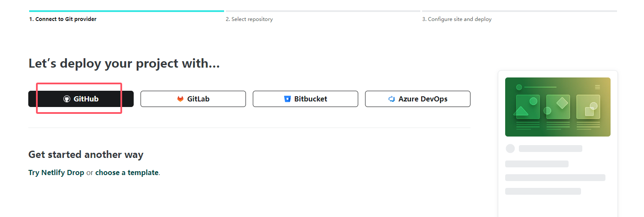Follow the 'choose a template' link
This screenshot has width=644, height=217.
(x=127, y=173)
